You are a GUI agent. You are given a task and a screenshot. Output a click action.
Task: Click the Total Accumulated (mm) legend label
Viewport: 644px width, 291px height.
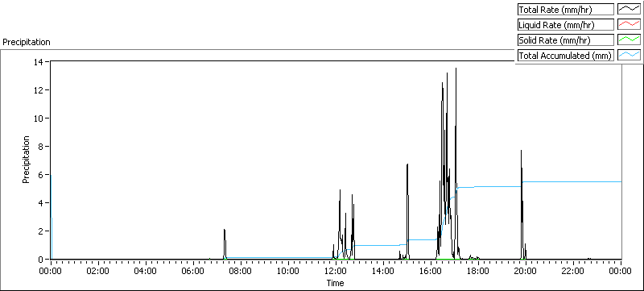coord(565,56)
